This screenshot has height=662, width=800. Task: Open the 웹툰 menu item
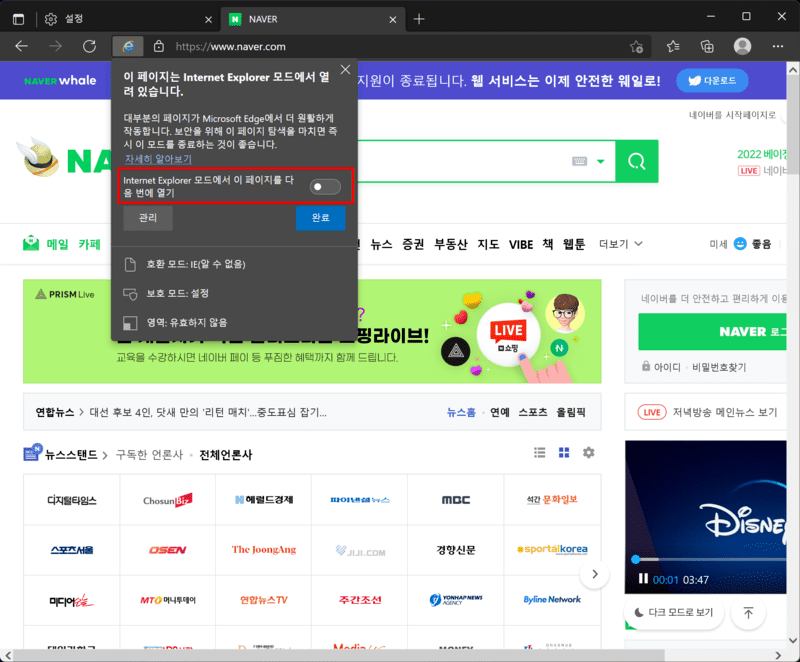[x=574, y=244]
